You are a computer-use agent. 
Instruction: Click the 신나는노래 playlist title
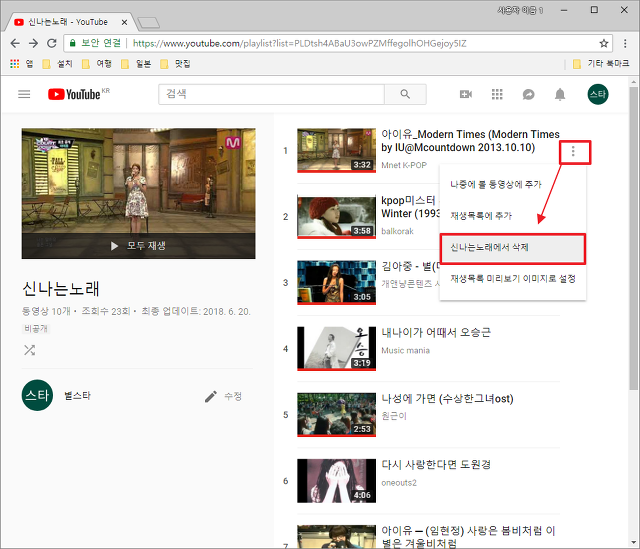point(61,289)
